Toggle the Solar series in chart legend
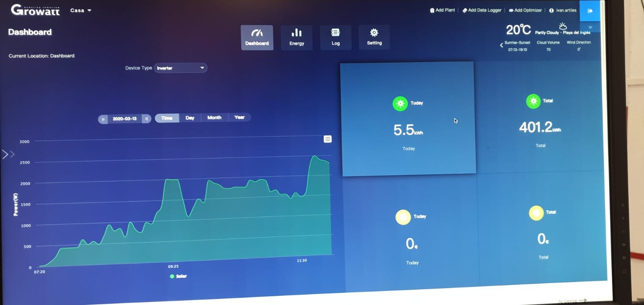This screenshot has width=644, height=305. (x=178, y=276)
